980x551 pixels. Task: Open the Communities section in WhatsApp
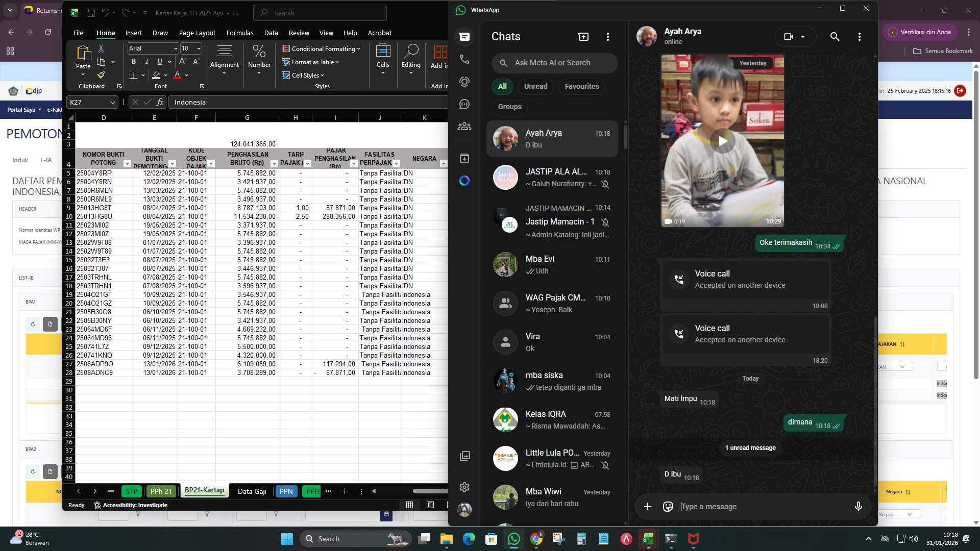coord(464,126)
